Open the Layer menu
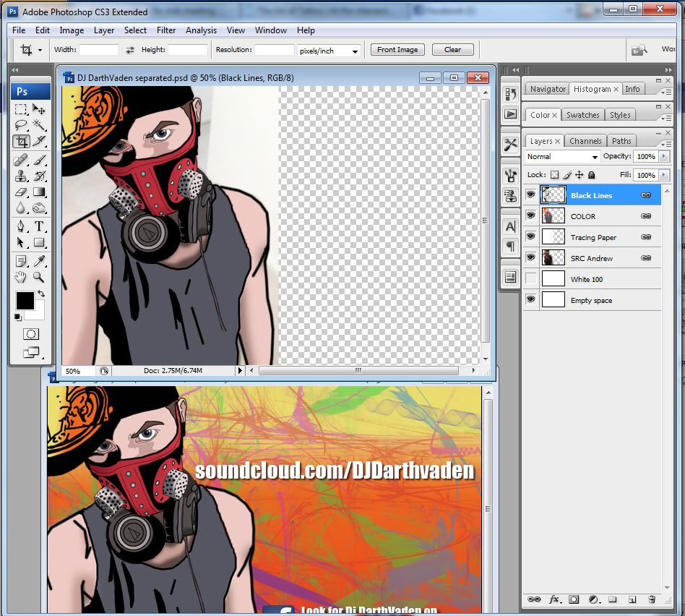The height and width of the screenshot is (616, 685). (x=104, y=30)
